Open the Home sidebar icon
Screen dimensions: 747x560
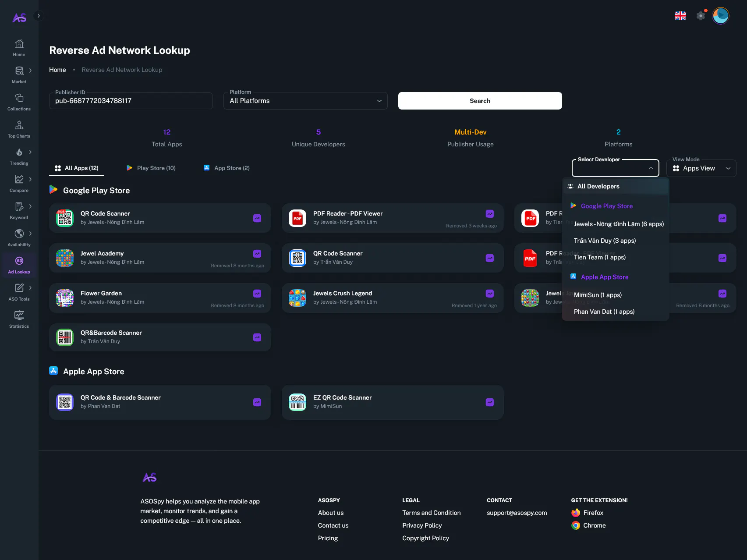pos(19,44)
